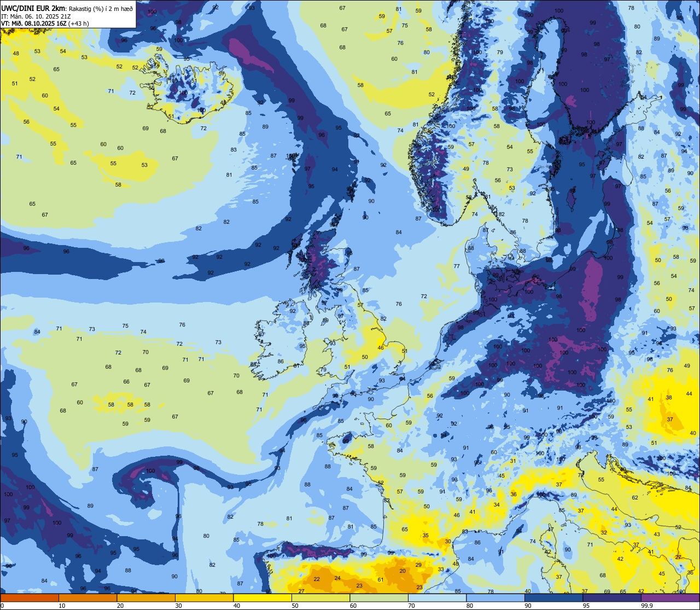Screen dimensions: 700x610
Task: Click the dark blue 90–95 legend swatch
Action: coord(554,597)
